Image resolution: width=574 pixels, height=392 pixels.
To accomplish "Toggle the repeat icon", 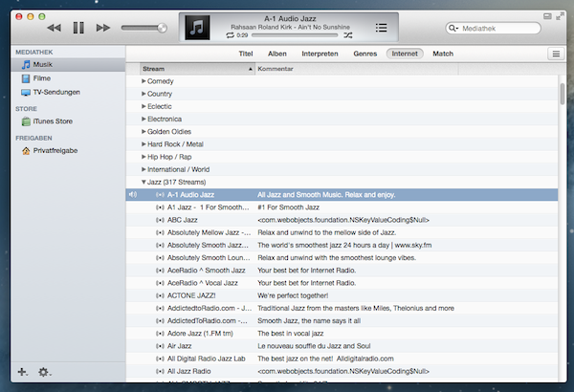I will 230,35.
